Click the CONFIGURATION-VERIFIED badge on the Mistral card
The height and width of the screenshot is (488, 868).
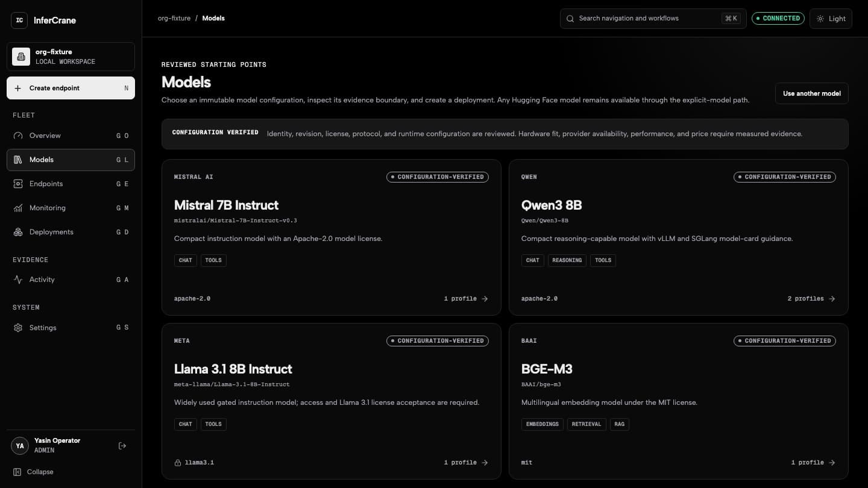pos(438,177)
